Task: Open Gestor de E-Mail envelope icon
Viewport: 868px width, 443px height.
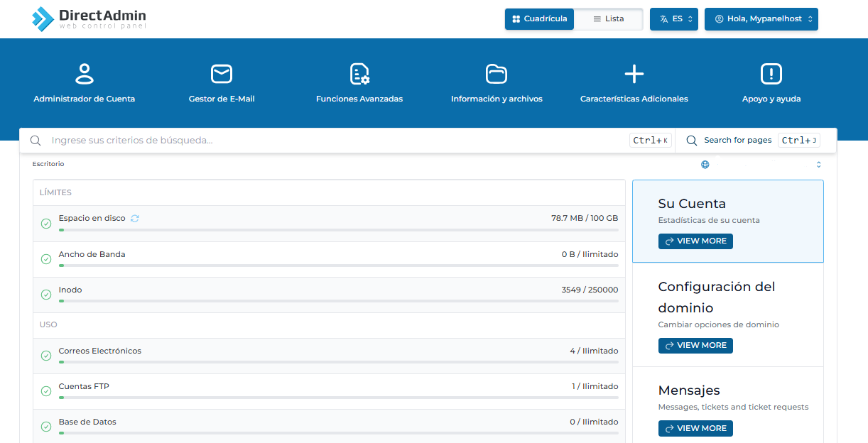Action: point(222,73)
